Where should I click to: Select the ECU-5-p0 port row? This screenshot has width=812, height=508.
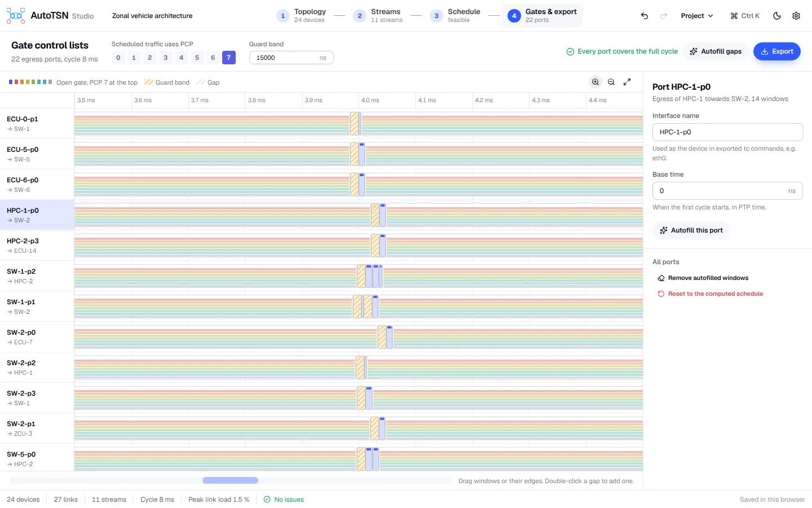37,154
